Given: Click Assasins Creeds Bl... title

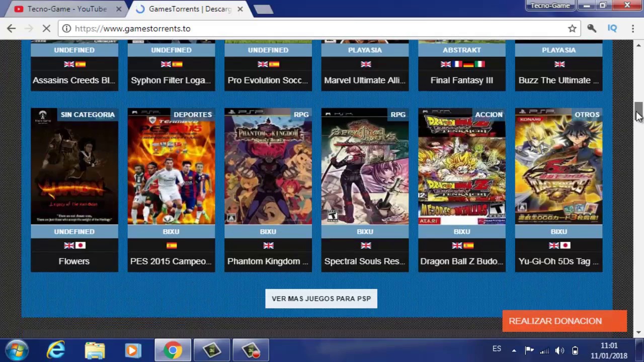Looking at the screenshot, I should tap(74, 80).
